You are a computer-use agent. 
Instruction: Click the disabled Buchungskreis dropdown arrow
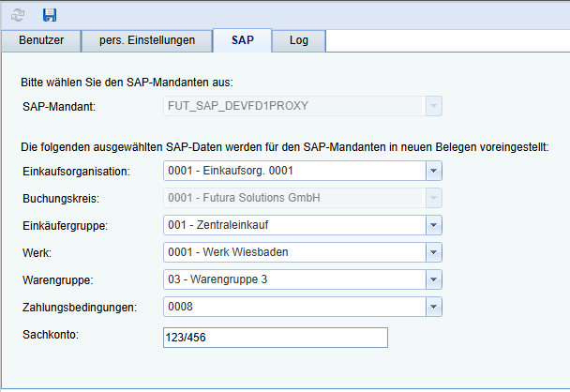[x=433, y=198]
